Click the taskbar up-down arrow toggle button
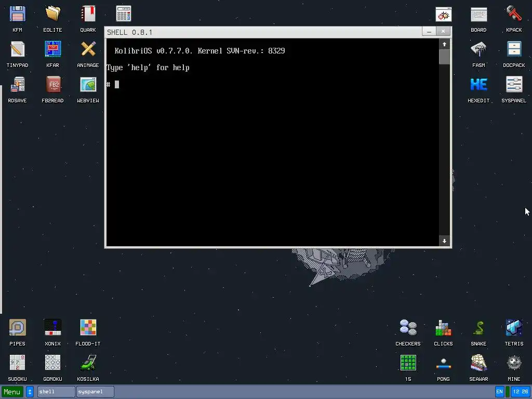 click(x=30, y=392)
